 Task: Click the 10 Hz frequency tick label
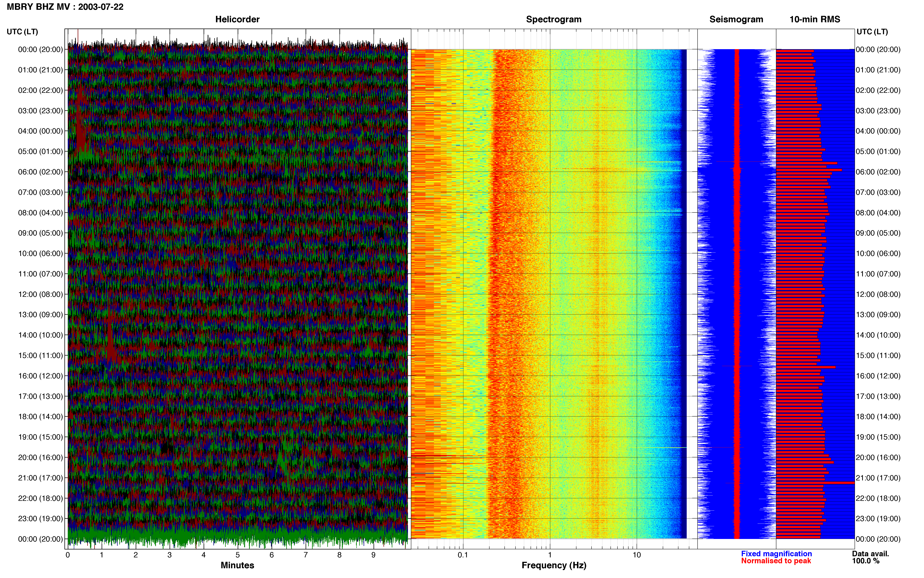[x=637, y=555]
